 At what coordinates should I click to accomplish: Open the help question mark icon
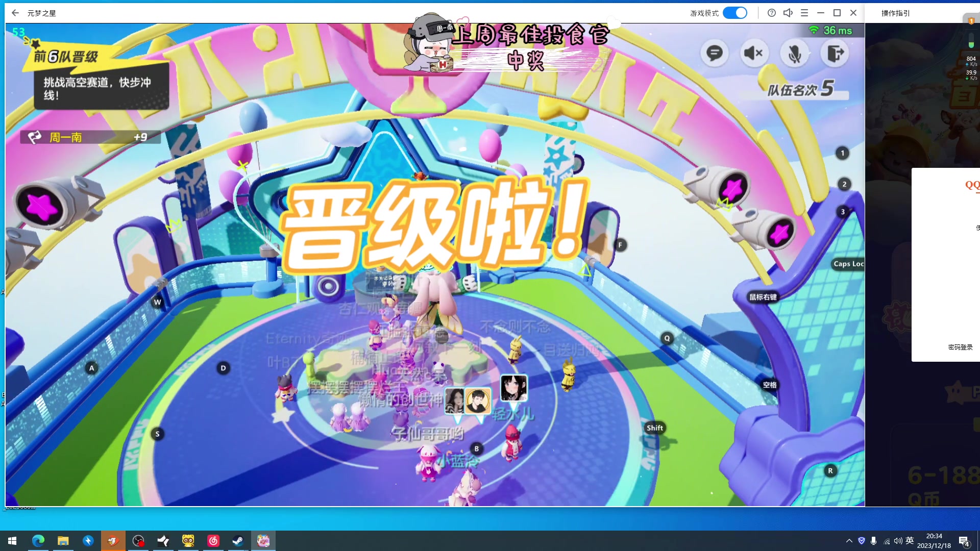pos(772,13)
